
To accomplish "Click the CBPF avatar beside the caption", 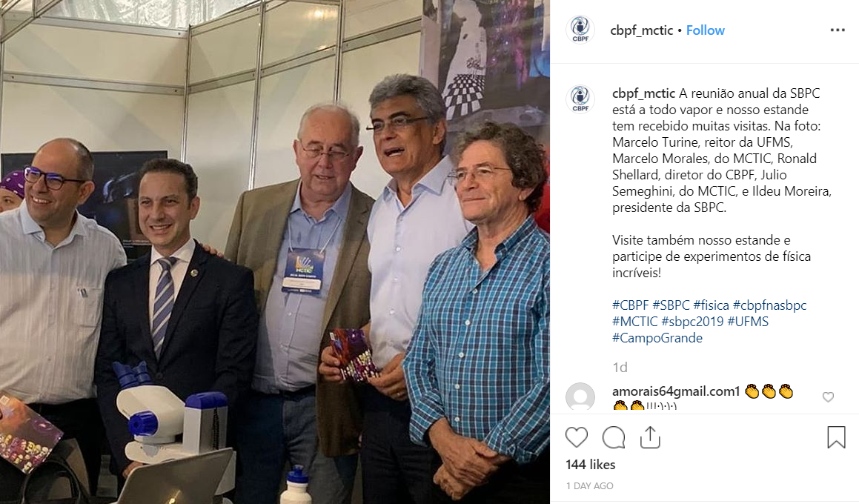I will tap(580, 99).
